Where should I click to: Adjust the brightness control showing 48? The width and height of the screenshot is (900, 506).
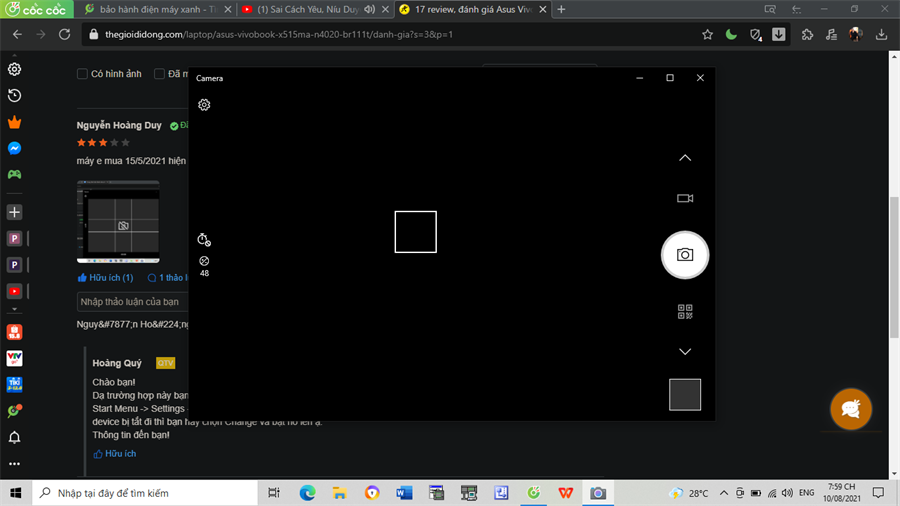pos(204,262)
